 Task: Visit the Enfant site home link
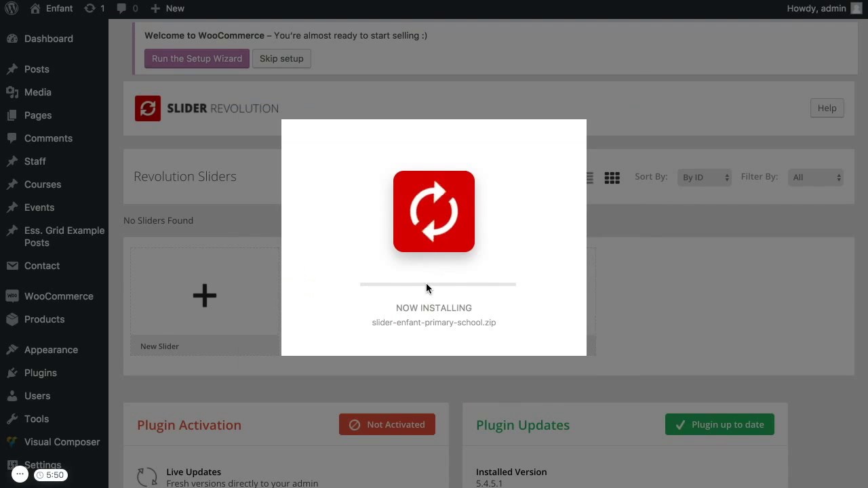pyautogui.click(x=52, y=8)
